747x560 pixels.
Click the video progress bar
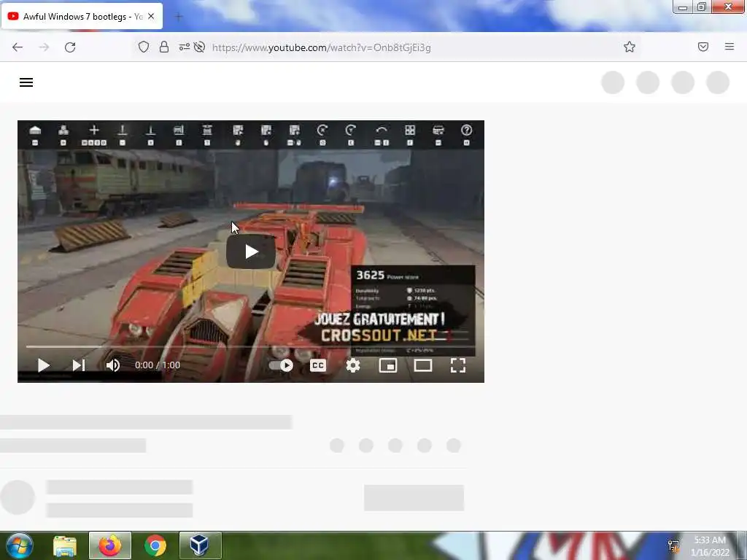251,346
